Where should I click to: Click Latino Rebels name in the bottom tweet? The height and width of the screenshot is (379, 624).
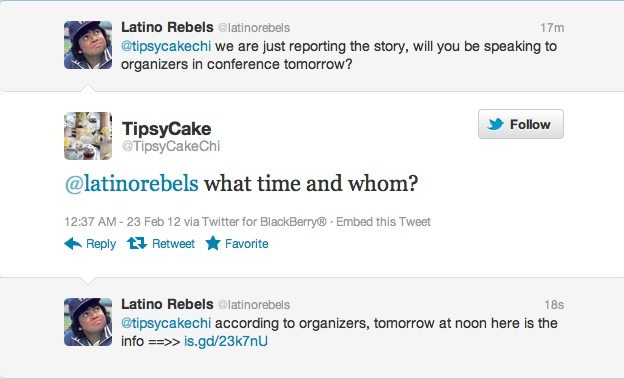click(x=167, y=304)
